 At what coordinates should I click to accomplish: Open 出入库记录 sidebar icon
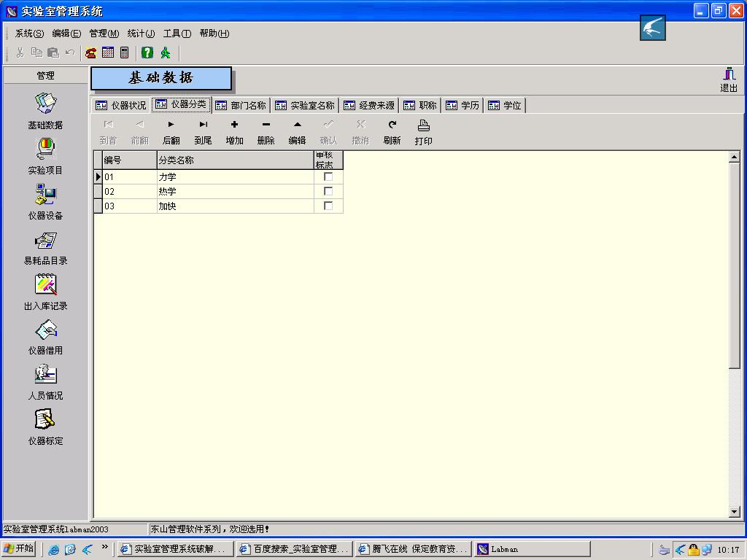[45, 285]
